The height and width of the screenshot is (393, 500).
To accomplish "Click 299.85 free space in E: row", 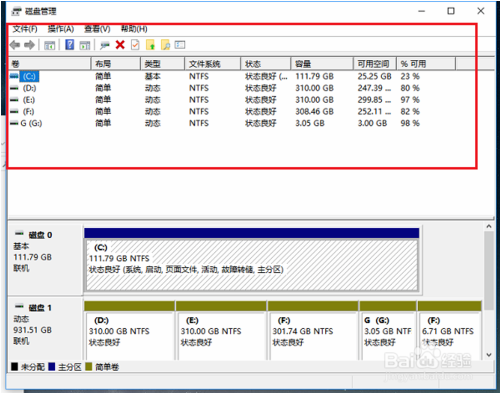I will click(374, 100).
